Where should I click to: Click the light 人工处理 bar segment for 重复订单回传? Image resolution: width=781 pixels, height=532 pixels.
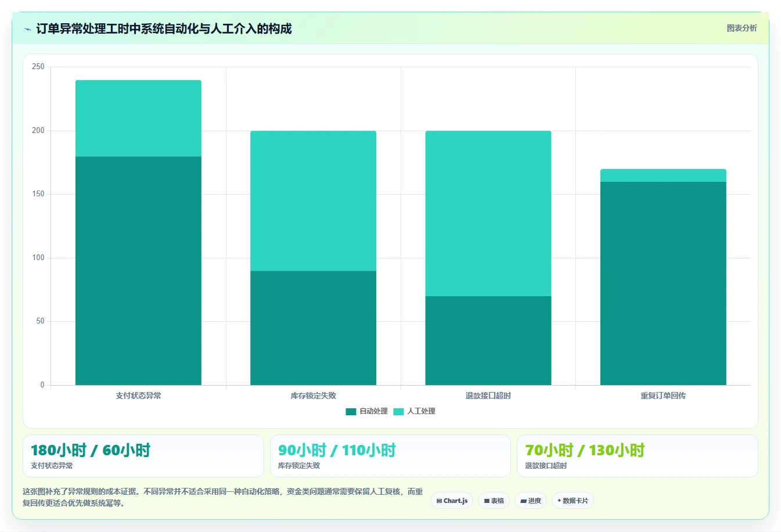pos(663,176)
